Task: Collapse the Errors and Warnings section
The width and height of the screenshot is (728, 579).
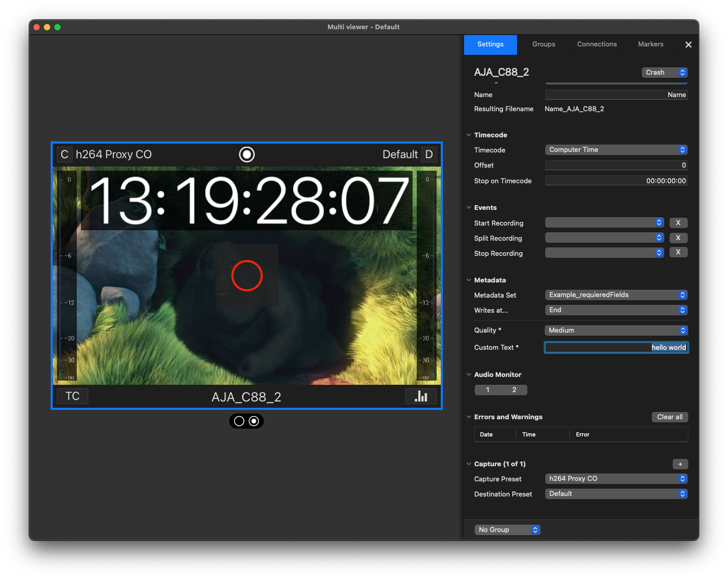Action: point(468,417)
